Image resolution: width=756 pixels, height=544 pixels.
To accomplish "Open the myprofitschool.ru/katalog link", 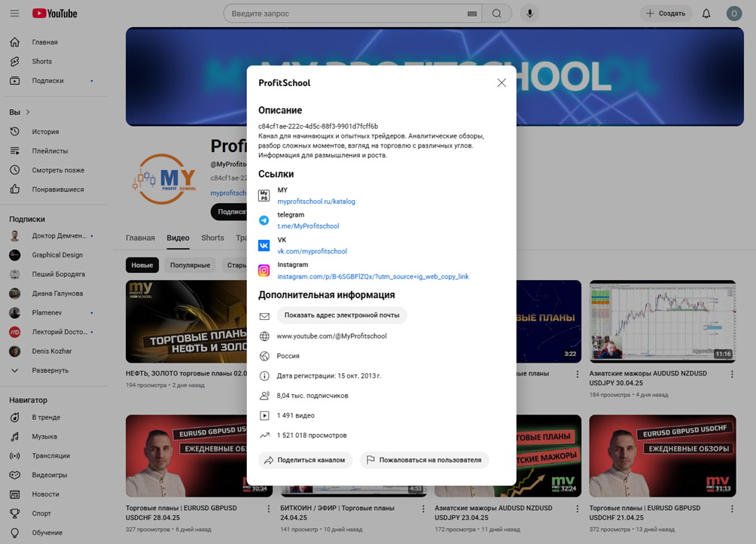I will click(316, 202).
